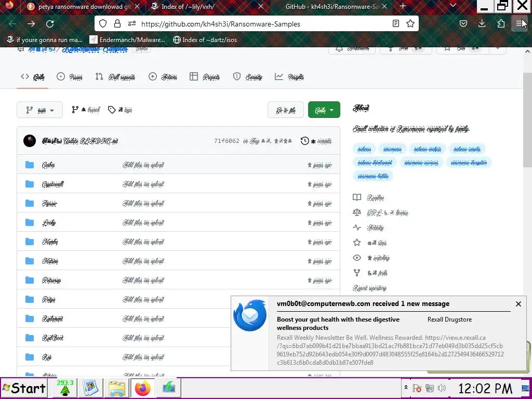Open commit hash 71f6062
Viewport: 532px width, 399px height.
227,141
